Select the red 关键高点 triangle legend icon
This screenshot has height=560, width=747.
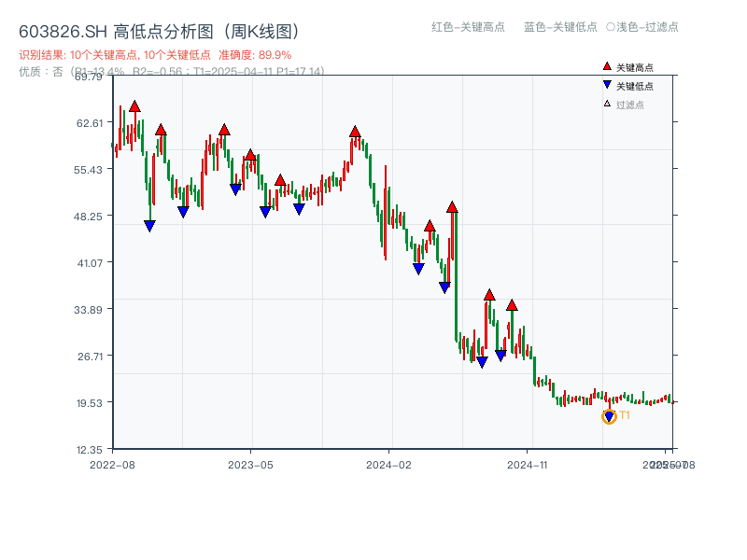click(x=605, y=65)
